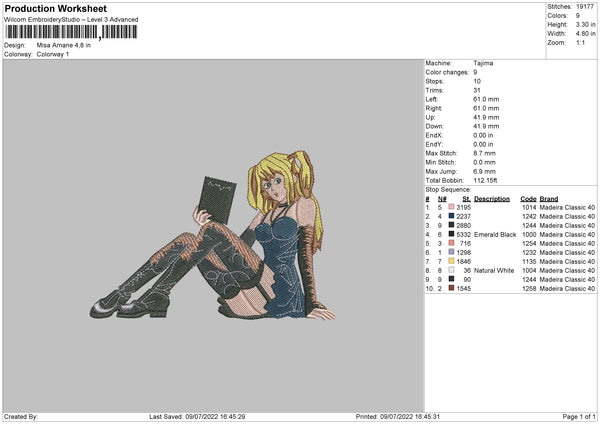This screenshot has height=424, width=600.
Task: Click thread code 1014
Action: pos(529,207)
